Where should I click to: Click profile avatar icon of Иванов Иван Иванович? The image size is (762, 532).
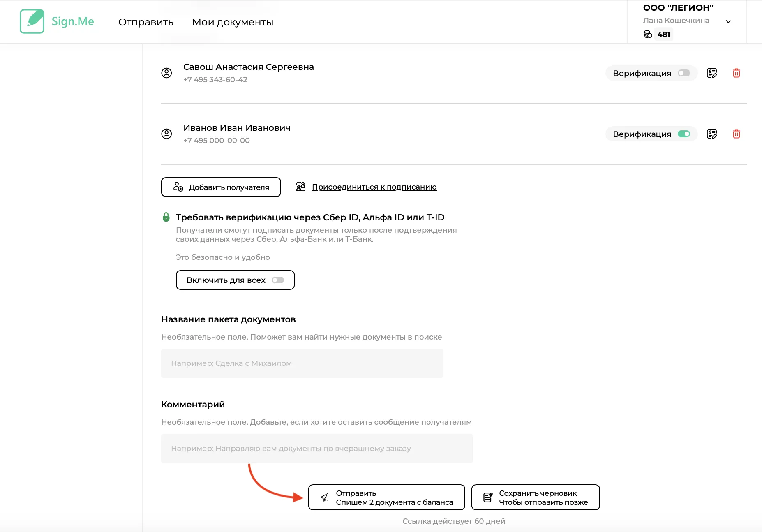pyautogui.click(x=166, y=134)
